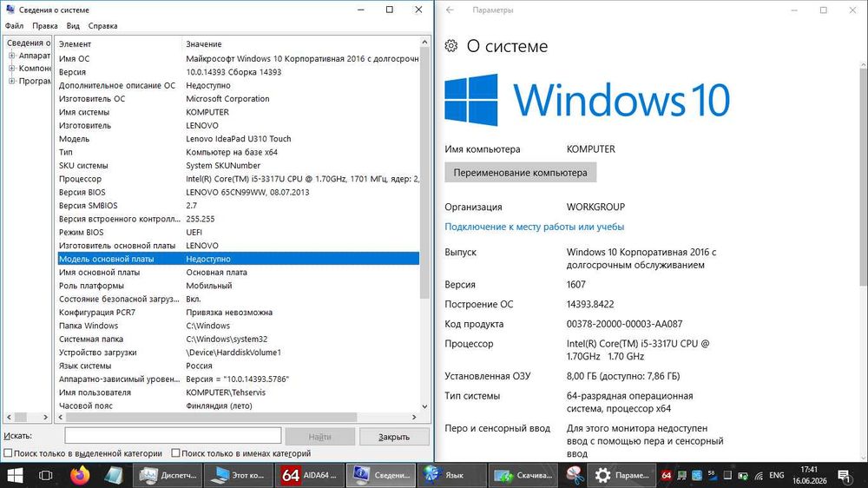Image resolution: width=868 pixels, height=488 pixels.
Task: Open the Snipping Tool scissors taskbar icon
Action: [575, 475]
